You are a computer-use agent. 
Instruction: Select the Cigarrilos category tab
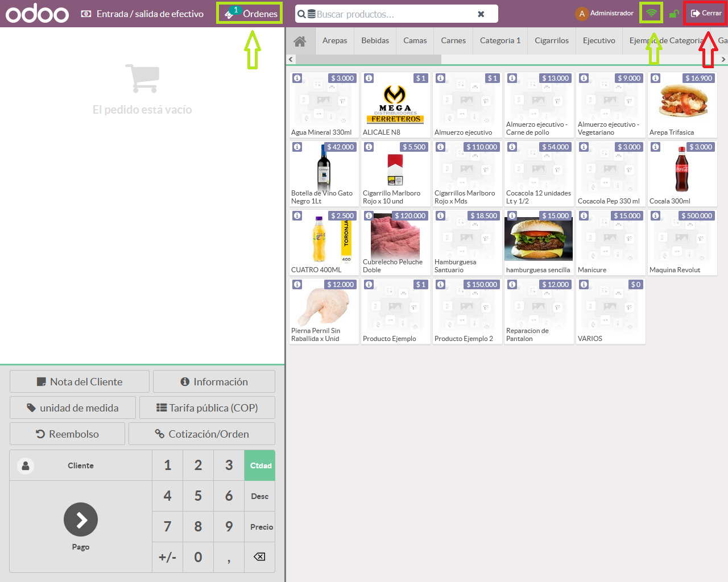click(552, 41)
